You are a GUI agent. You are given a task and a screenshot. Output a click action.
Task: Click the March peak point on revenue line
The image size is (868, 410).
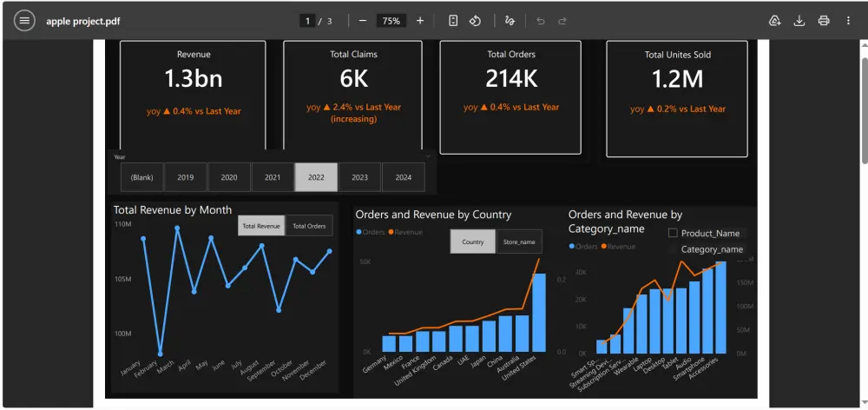[177, 228]
